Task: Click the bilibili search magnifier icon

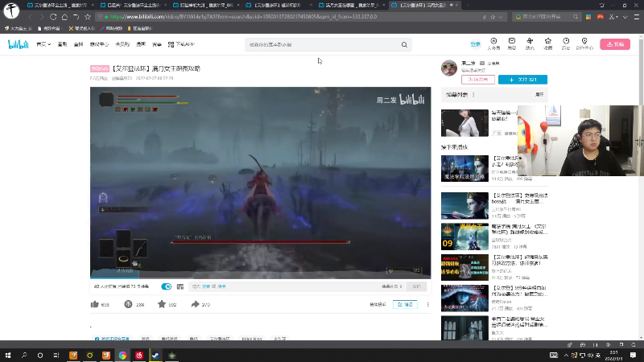Action: coord(404,45)
